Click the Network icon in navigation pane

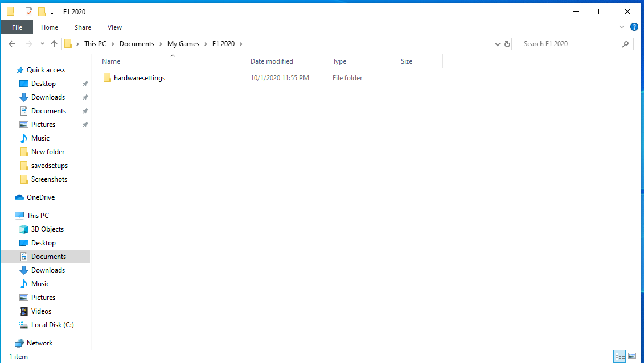19,343
